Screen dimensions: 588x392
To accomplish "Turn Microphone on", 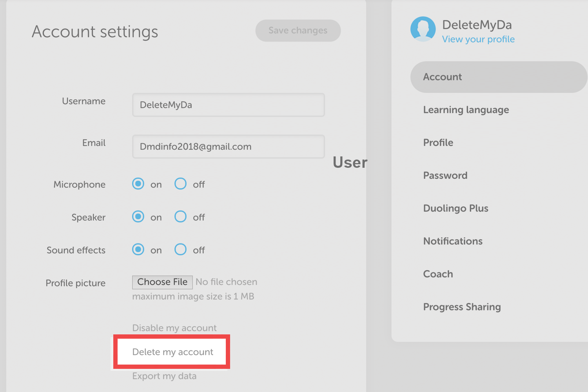I will [138, 183].
